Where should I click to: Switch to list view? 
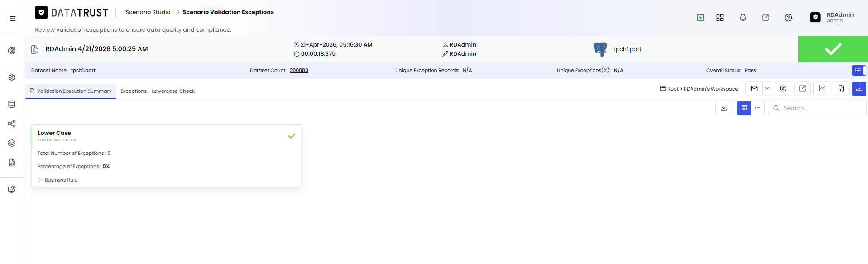[x=758, y=108]
